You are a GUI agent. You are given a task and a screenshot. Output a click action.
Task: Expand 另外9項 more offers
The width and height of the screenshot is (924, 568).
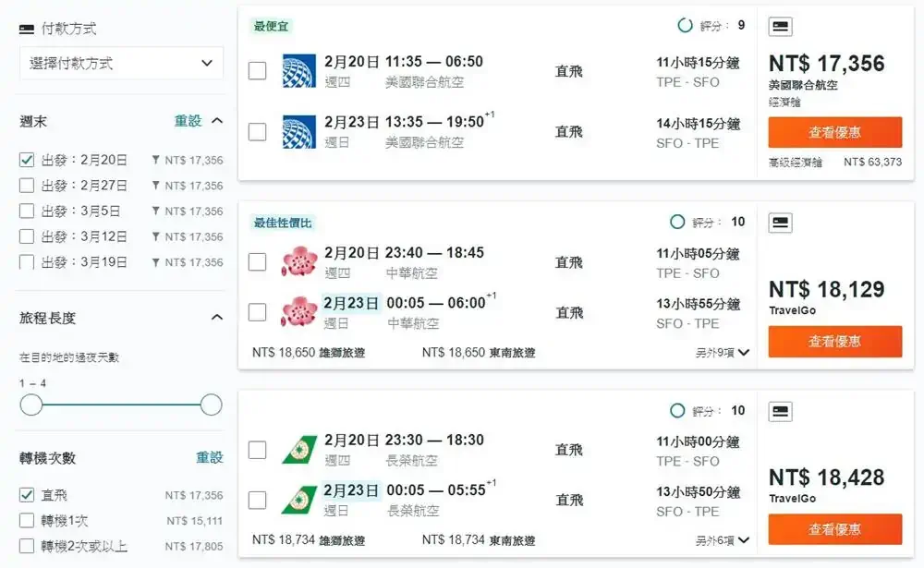pos(722,353)
